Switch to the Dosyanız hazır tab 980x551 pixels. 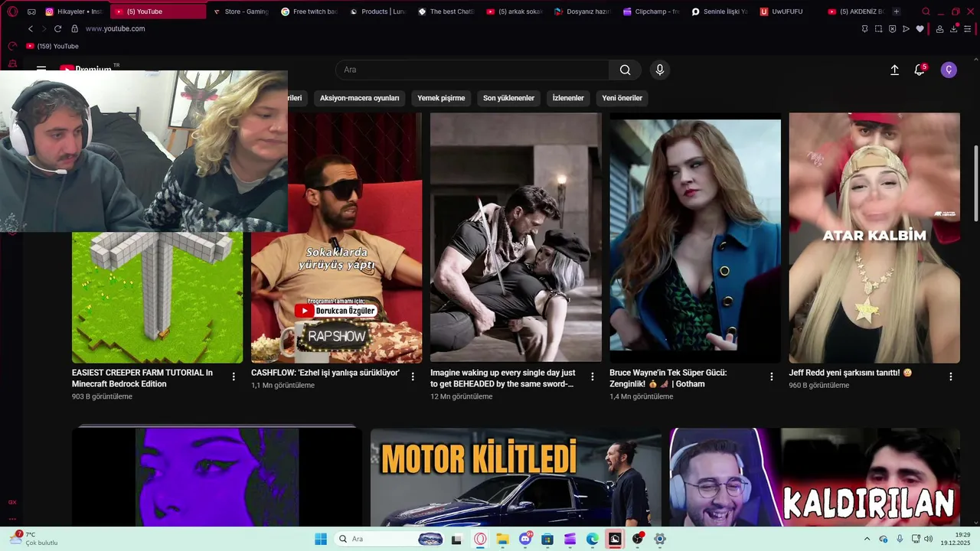(582, 11)
